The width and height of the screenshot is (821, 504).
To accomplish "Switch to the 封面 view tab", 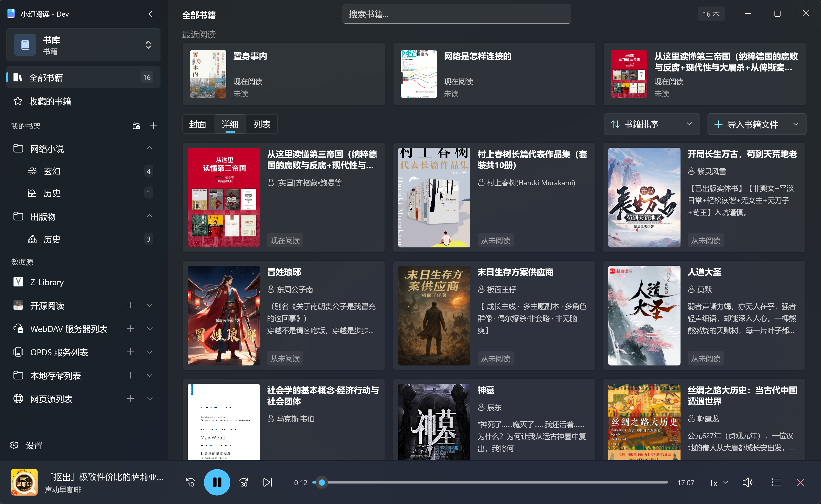I will point(197,124).
